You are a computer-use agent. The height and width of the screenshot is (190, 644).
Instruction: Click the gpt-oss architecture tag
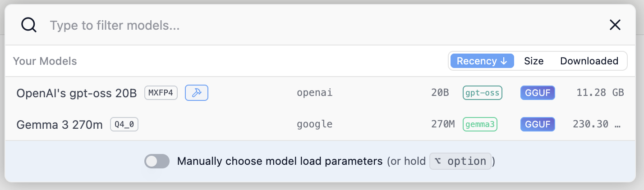pos(482,93)
